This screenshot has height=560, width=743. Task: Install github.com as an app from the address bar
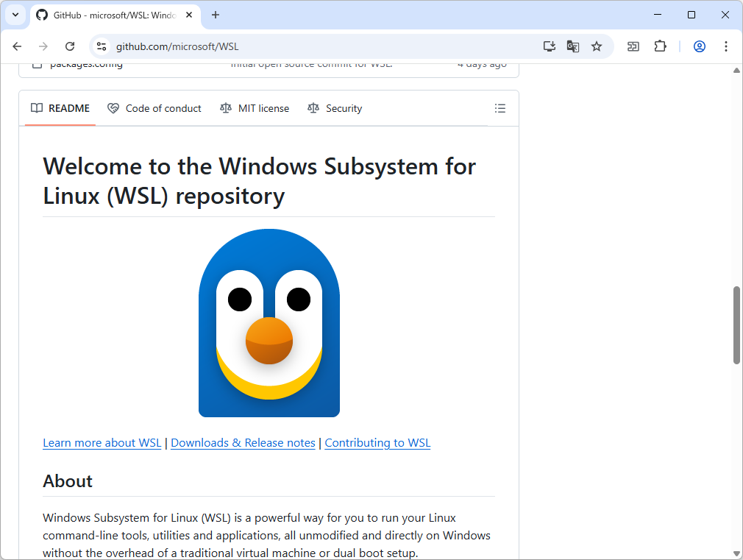coord(549,46)
